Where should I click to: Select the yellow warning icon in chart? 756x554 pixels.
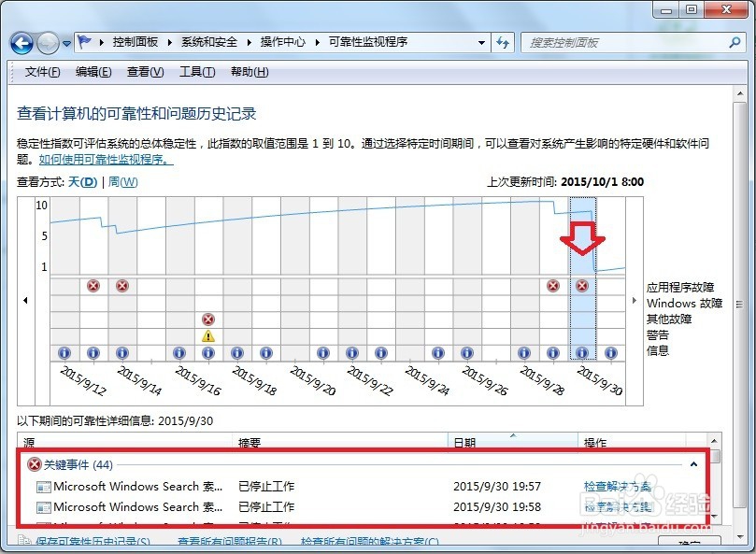coord(207,336)
